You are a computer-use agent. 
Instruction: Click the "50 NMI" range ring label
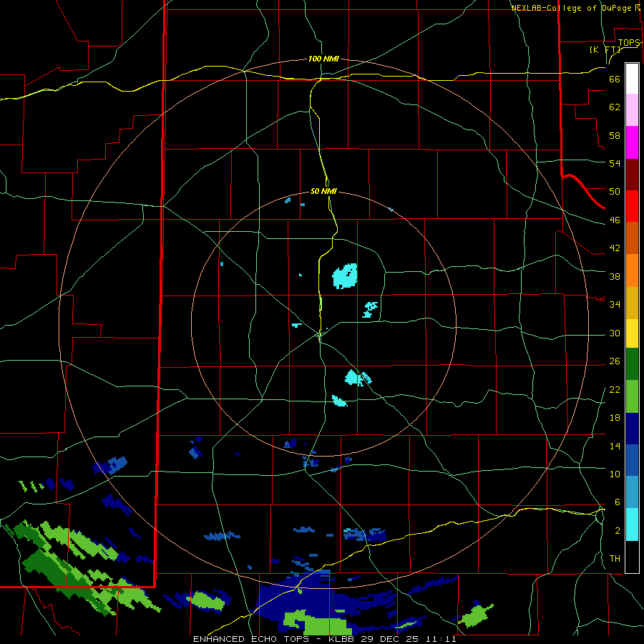tap(323, 191)
